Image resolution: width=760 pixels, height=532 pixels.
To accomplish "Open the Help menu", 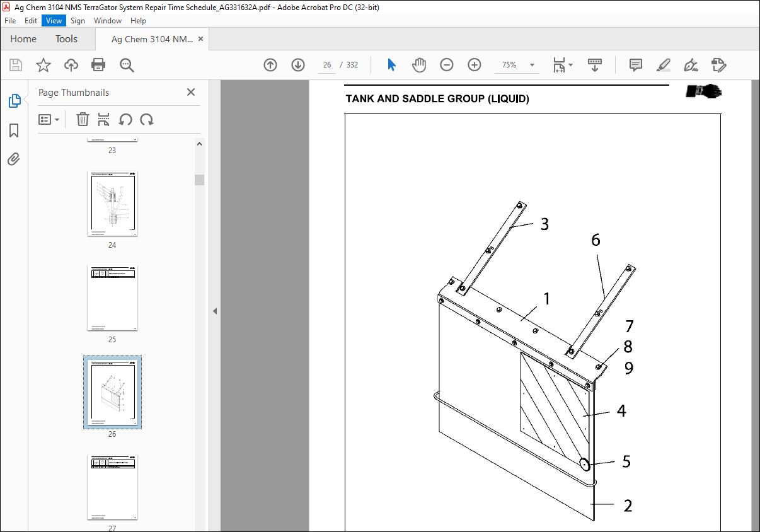I will (138, 21).
